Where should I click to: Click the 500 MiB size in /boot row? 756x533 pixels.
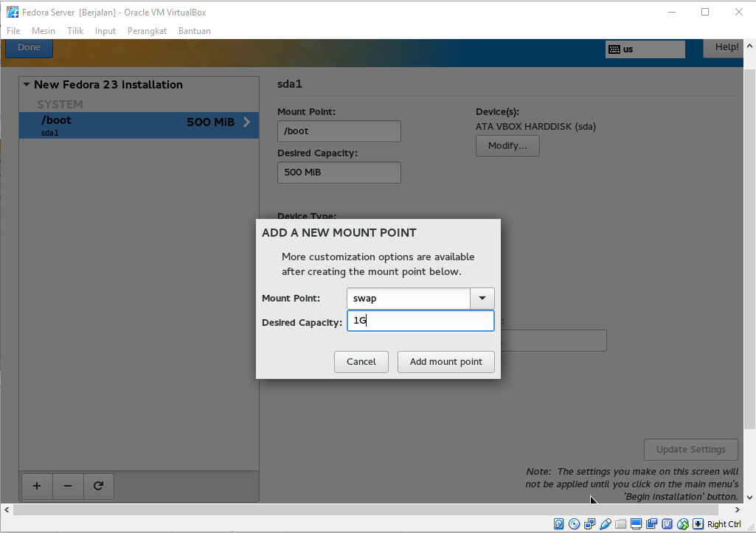point(211,122)
